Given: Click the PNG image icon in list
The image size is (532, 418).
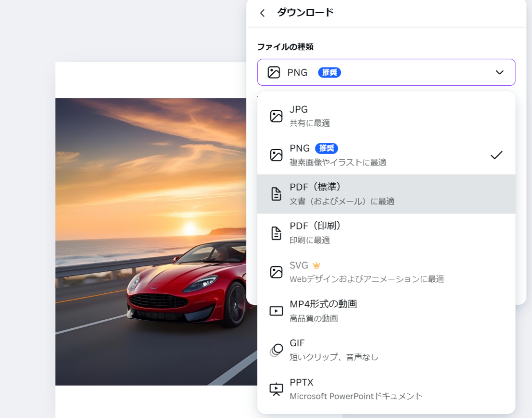Looking at the screenshot, I should coord(276,155).
